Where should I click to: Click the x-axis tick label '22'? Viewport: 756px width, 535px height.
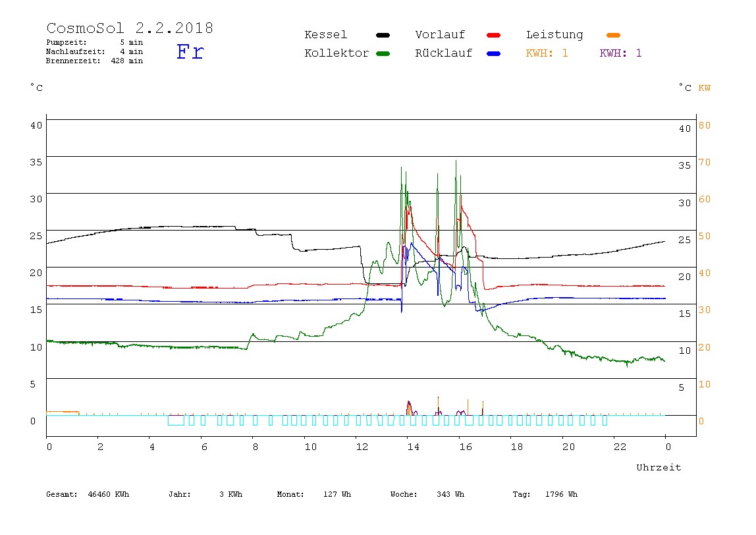coord(620,447)
